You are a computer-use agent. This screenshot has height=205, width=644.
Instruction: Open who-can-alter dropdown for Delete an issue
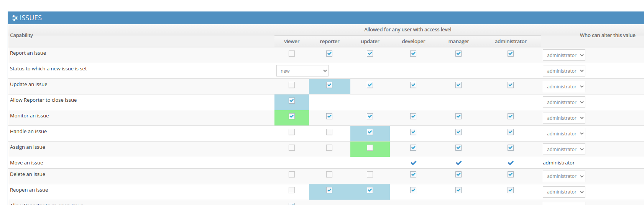point(564,176)
